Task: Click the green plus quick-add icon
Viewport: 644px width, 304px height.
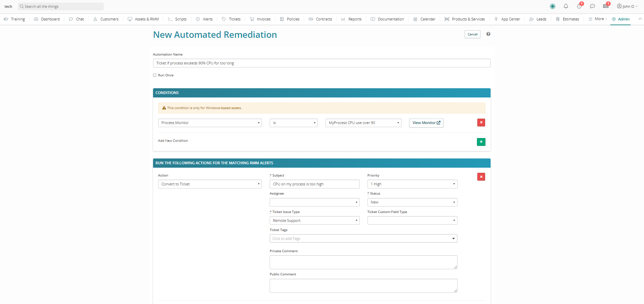Action: click(552, 6)
